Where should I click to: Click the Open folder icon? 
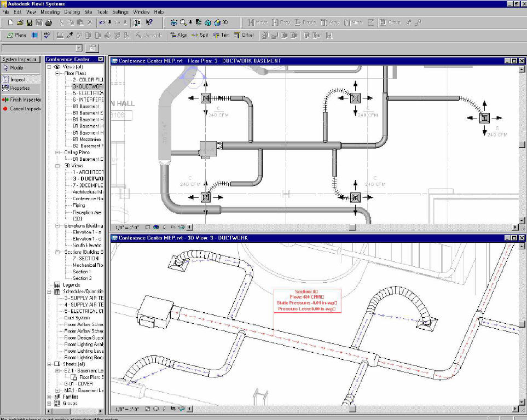[20, 22]
